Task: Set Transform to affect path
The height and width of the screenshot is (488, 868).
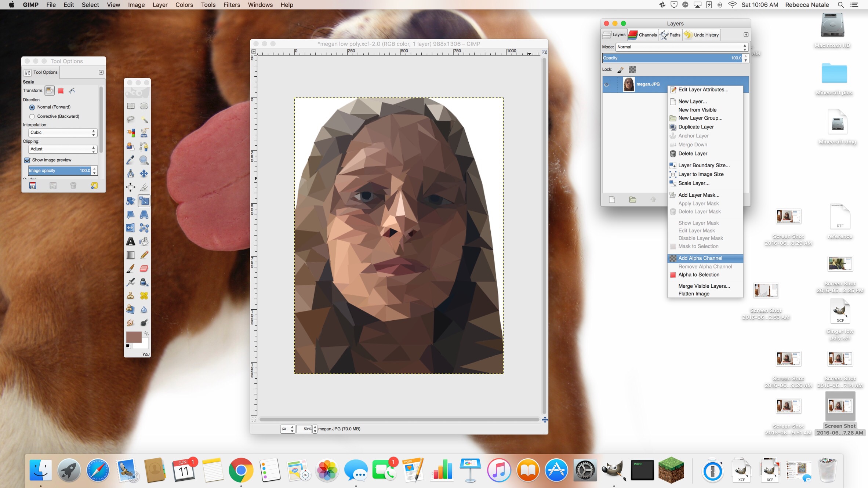Action: 72,91
